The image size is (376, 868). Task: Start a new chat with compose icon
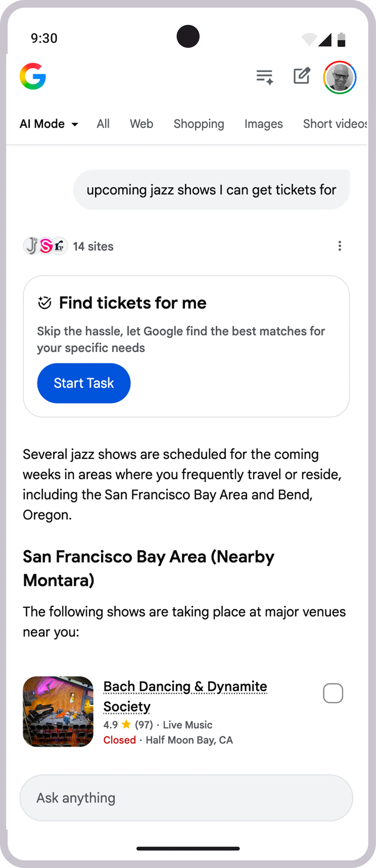(x=301, y=76)
